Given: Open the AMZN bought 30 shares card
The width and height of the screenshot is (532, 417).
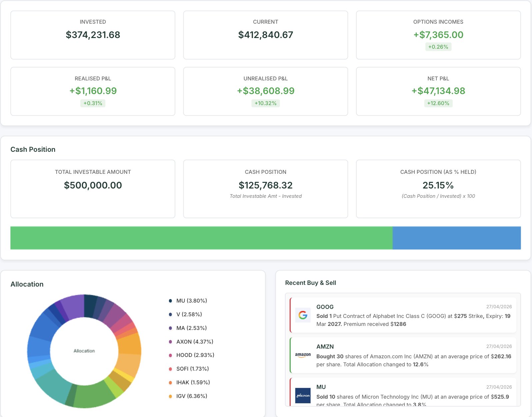Looking at the screenshot, I should click(x=403, y=355).
